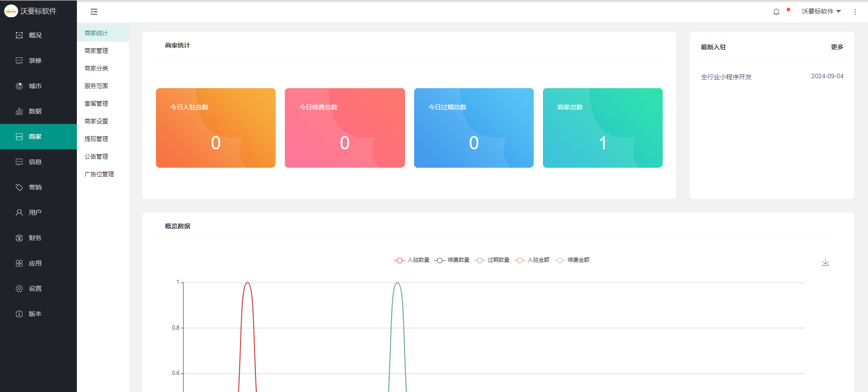This screenshot has height=392, width=868.
Task: Click the 今日续费总数 pink card
Action: tap(345, 128)
